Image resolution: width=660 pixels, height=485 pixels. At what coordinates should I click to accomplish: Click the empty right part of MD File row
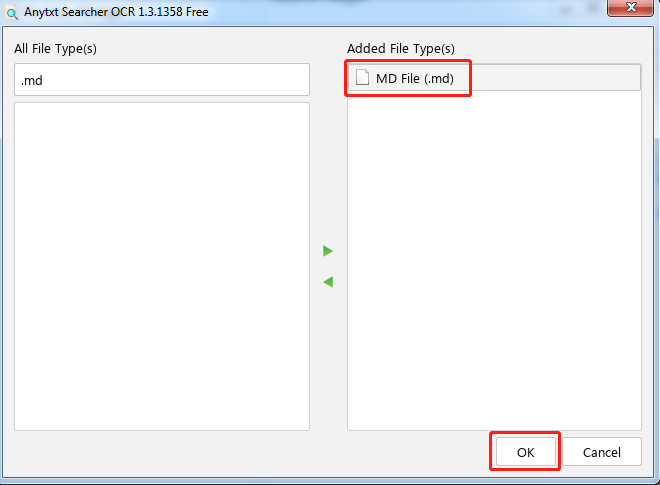coord(556,78)
